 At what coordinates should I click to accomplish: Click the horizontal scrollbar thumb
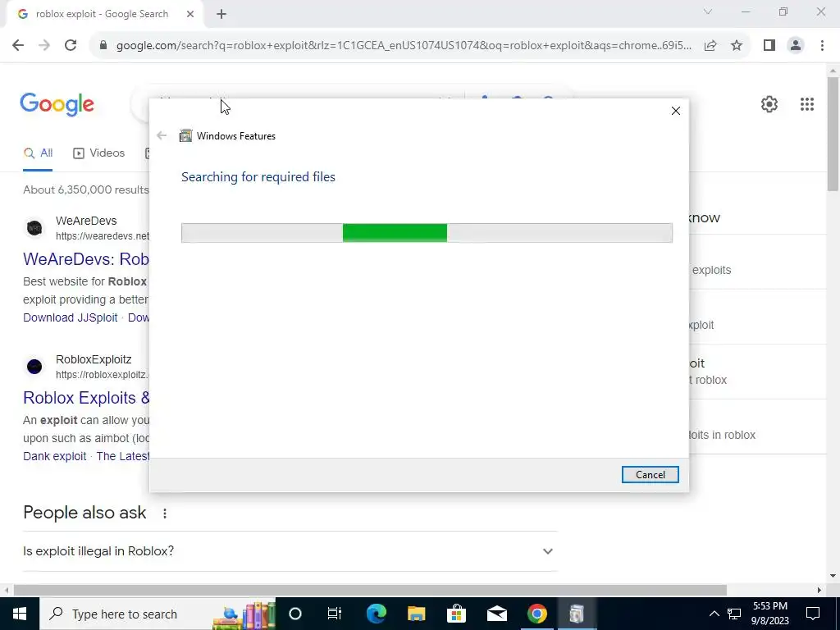[x=370, y=590]
